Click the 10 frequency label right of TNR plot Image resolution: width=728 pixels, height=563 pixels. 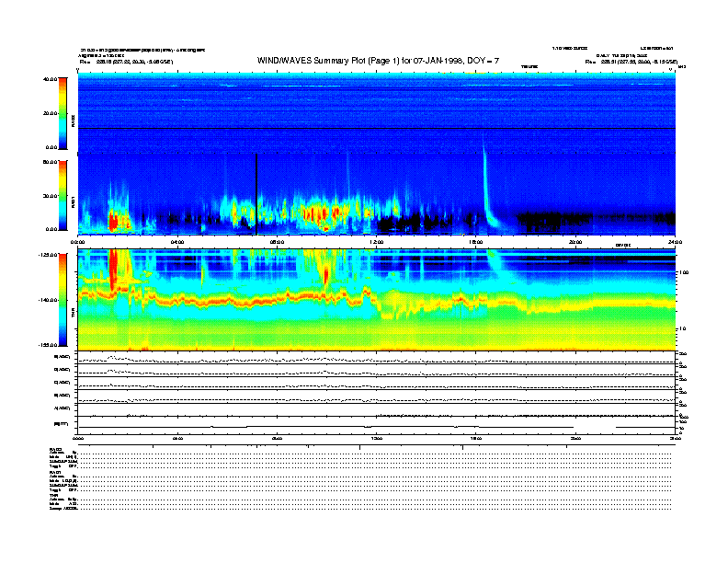click(x=684, y=328)
